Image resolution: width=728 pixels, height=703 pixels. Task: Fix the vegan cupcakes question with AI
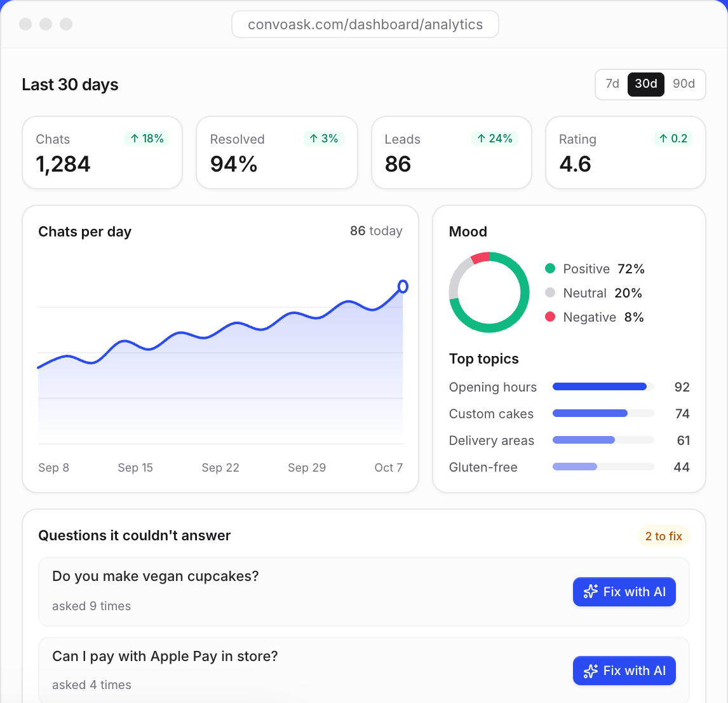coord(624,592)
